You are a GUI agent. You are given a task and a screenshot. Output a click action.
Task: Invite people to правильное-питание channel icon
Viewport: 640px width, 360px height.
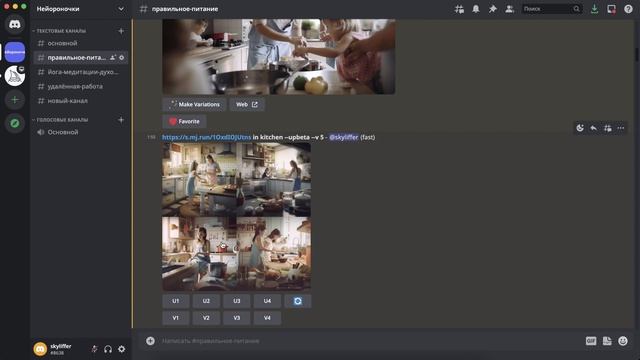coord(113,58)
